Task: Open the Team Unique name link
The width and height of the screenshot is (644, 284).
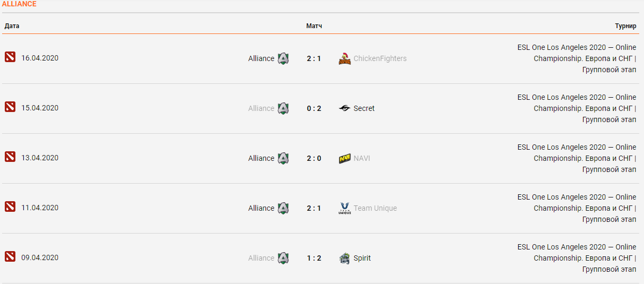Action: (x=375, y=208)
